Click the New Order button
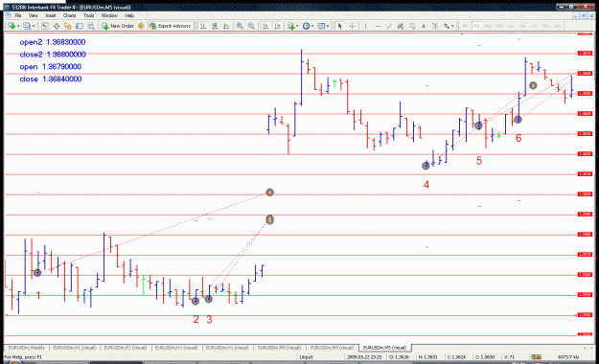This screenshot has height=364, width=599. (118, 26)
